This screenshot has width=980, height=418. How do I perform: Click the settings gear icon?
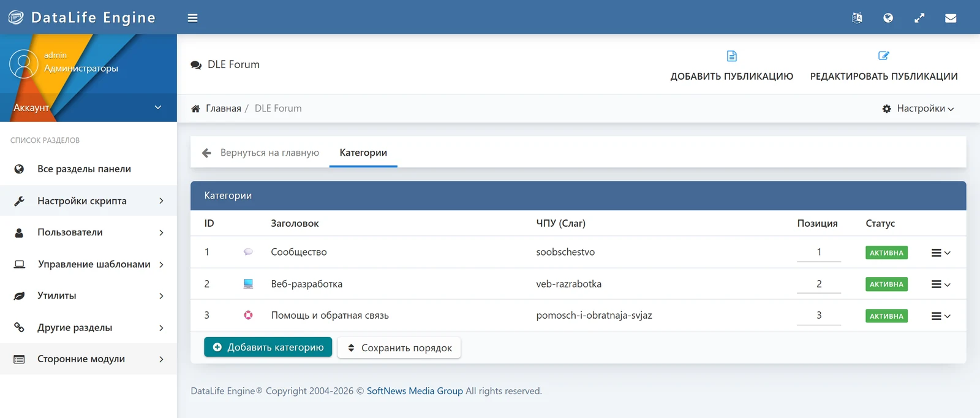click(886, 108)
